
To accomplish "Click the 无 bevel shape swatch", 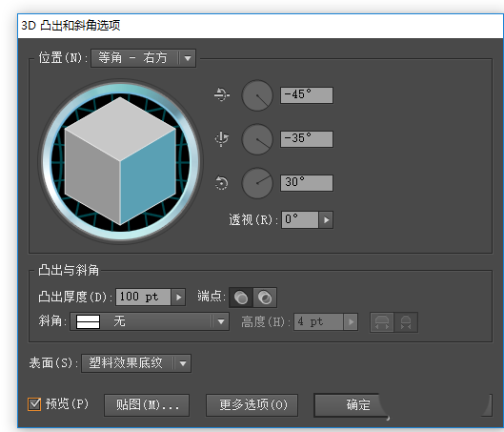I will point(88,321).
